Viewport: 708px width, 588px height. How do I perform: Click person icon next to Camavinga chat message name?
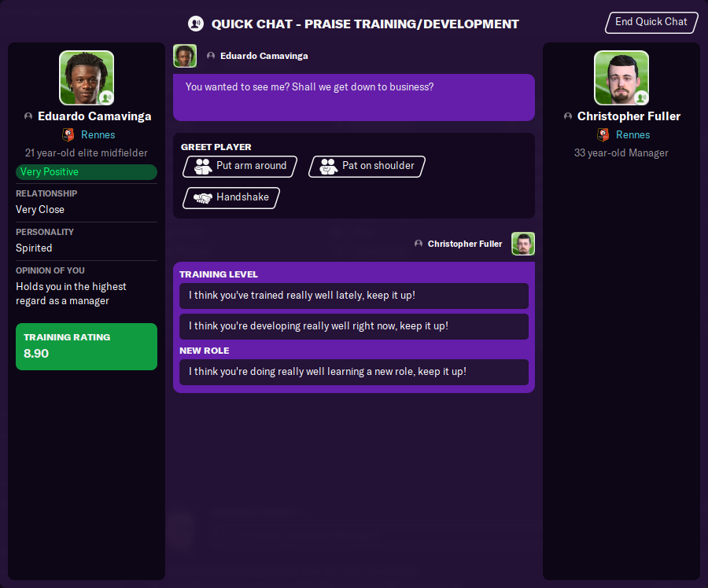click(x=211, y=56)
